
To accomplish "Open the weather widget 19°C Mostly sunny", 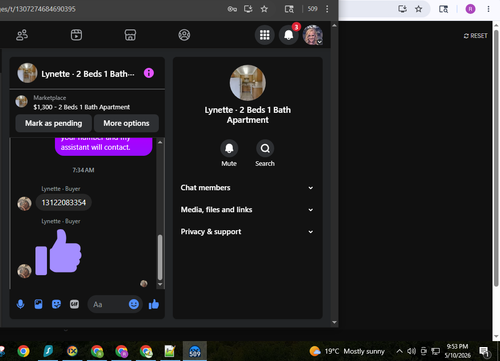I will (x=347, y=351).
